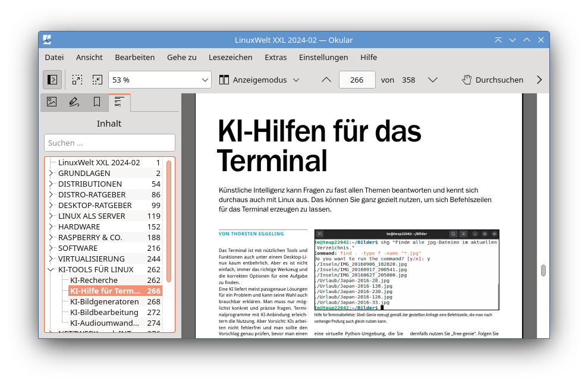Expand the SOFTWARE chapter
Image resolution: width=588 pixels, height=384 pixels.
coord(51,248)
